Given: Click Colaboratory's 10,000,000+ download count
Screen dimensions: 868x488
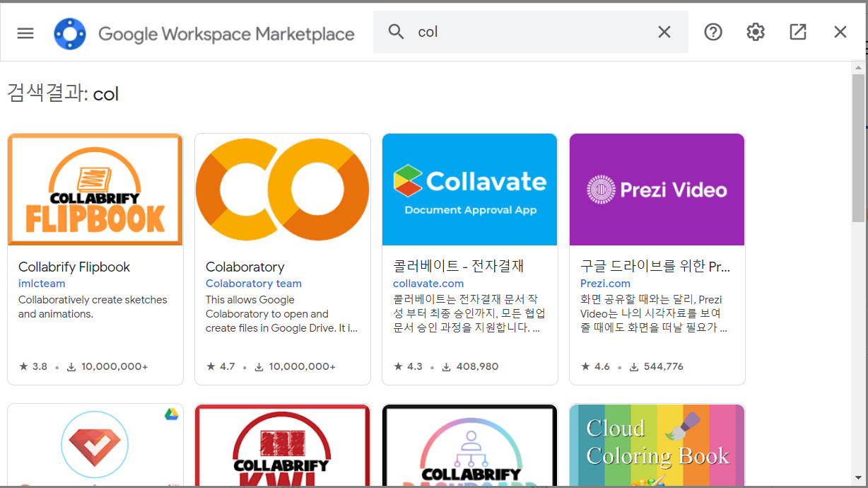Looking at the screenshot, I should (295, 366).
